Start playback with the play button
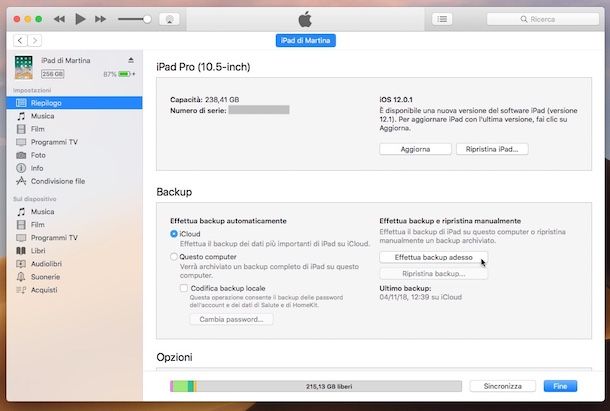The image size is (610, 411). click(x=80, y=19)
